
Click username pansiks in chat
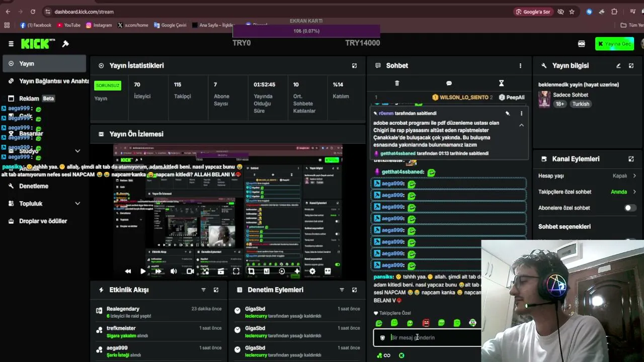point(383,277)
